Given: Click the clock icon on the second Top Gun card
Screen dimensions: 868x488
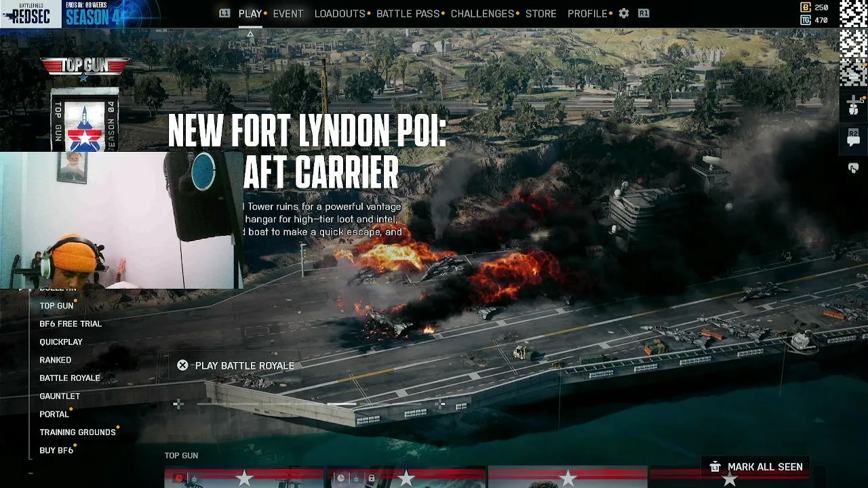Looking at the screenshot, I should 341,479.
